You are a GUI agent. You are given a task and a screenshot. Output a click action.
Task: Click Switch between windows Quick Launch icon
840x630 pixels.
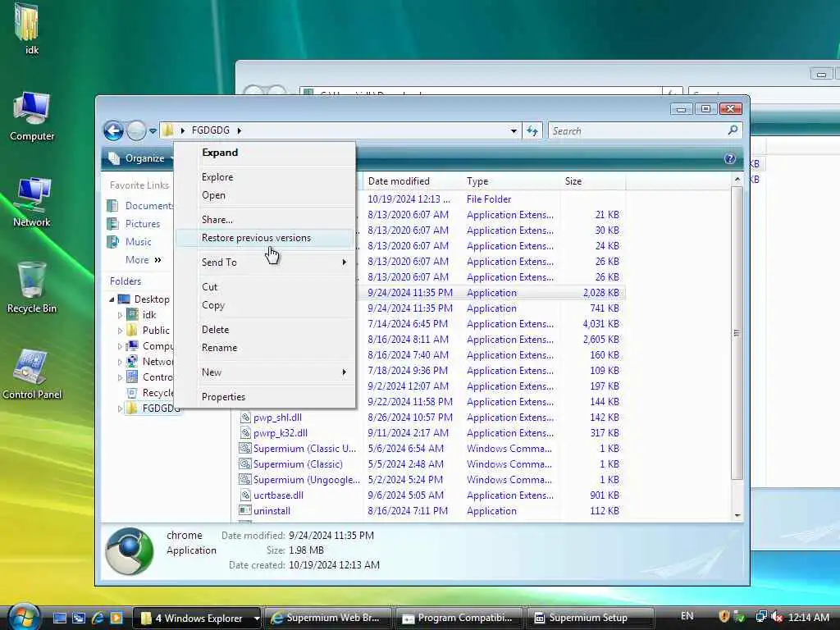[79, 618]
